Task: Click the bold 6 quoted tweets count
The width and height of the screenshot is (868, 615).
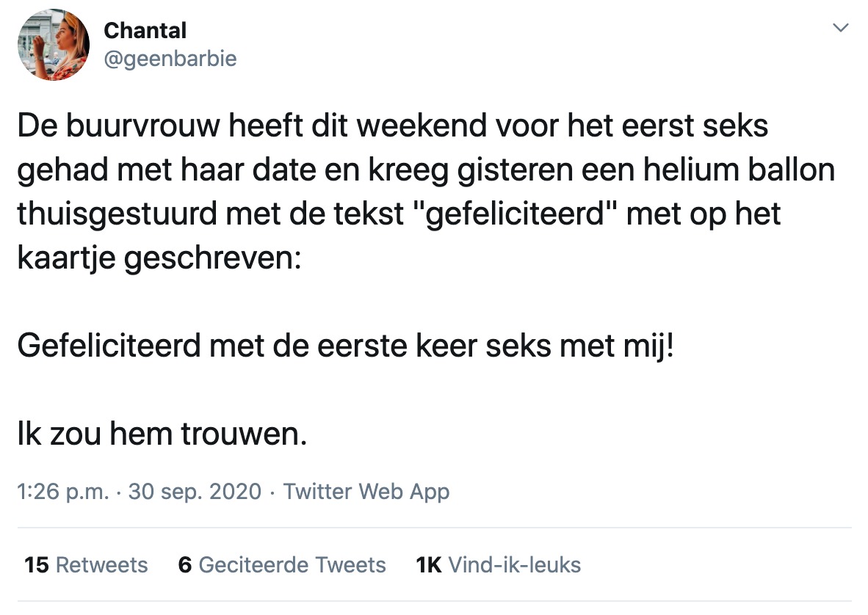Action: (185, 564)
